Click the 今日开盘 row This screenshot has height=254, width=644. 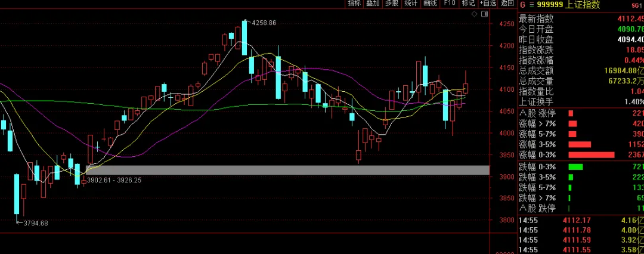point(581,30)
